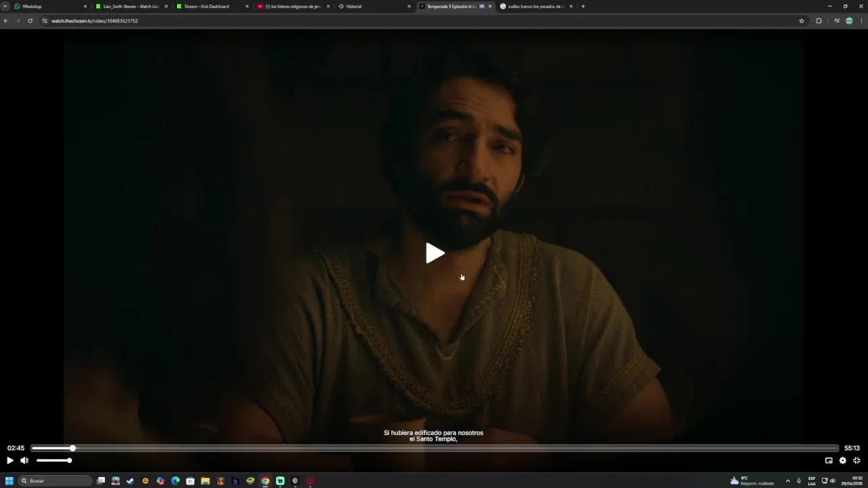
Task: Click the video progress bar handle
Action: 73,448
